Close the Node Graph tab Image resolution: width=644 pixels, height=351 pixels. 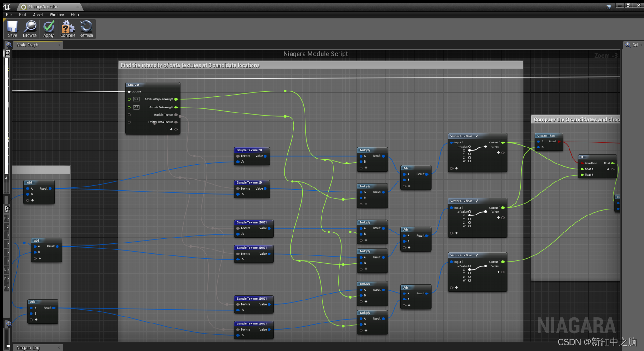click(x=59, y=45)
